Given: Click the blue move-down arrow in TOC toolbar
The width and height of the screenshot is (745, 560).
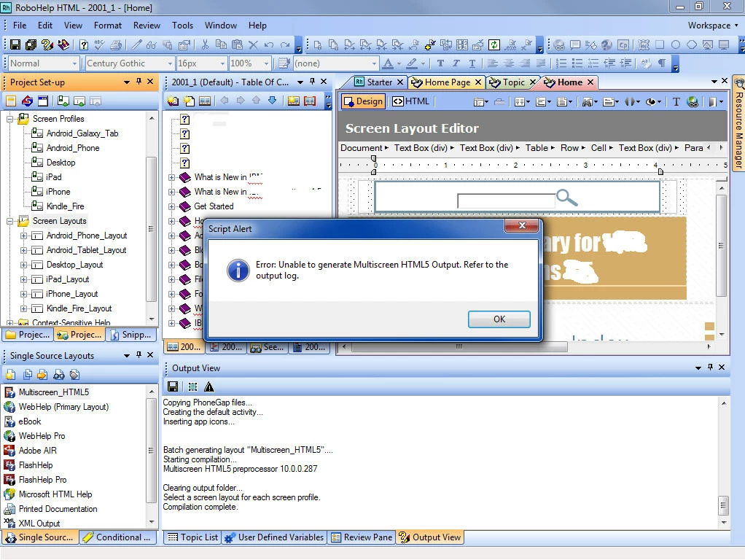Looking at the screenshot, I should 272,101.
